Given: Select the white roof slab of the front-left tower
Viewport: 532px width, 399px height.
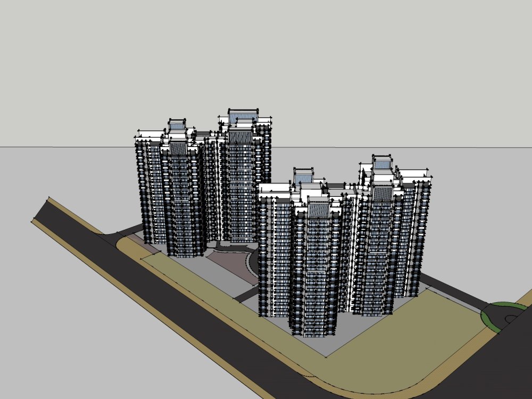Looking at the screenshot, I should coord(275,188).
